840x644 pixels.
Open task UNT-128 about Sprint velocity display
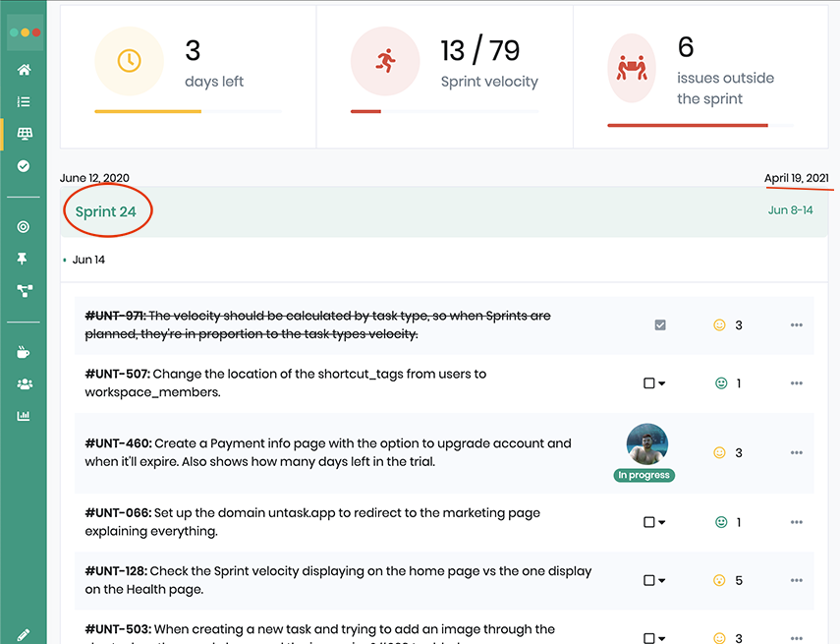click(338, 580)
